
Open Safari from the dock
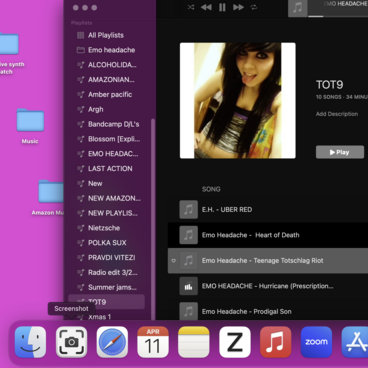[112, 342]
